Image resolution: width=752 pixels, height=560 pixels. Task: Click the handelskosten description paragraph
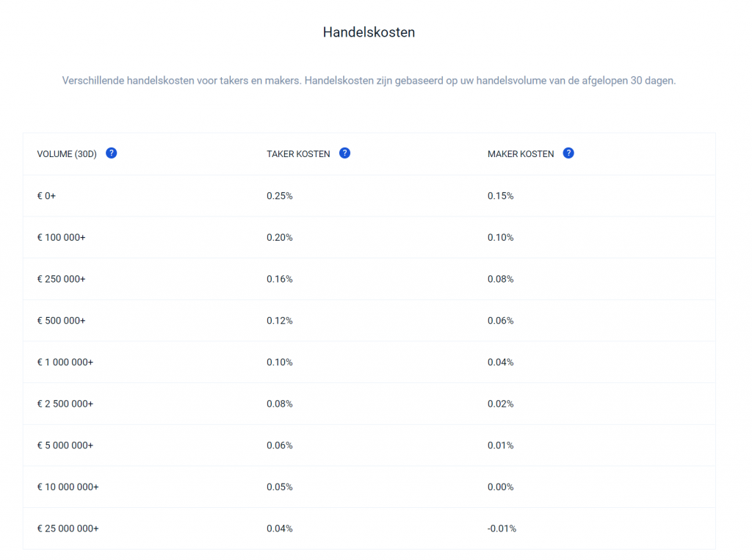coord(369,81)
